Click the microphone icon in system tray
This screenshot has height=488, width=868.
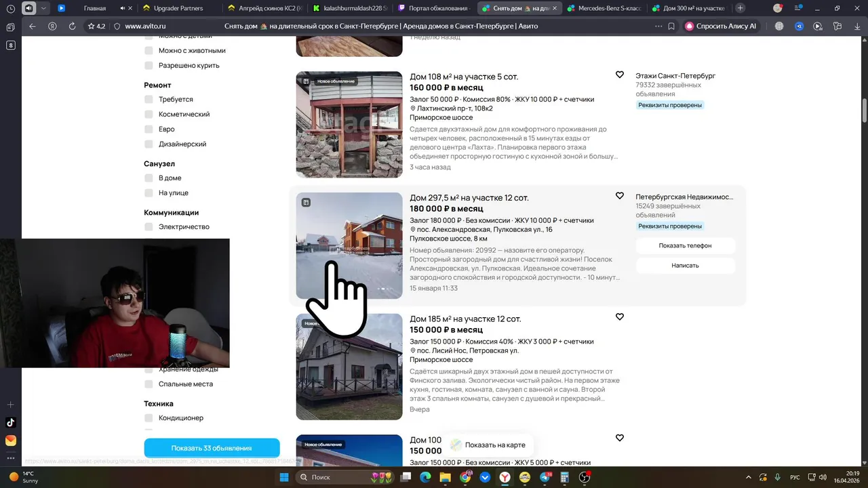[x=778, y=477]
